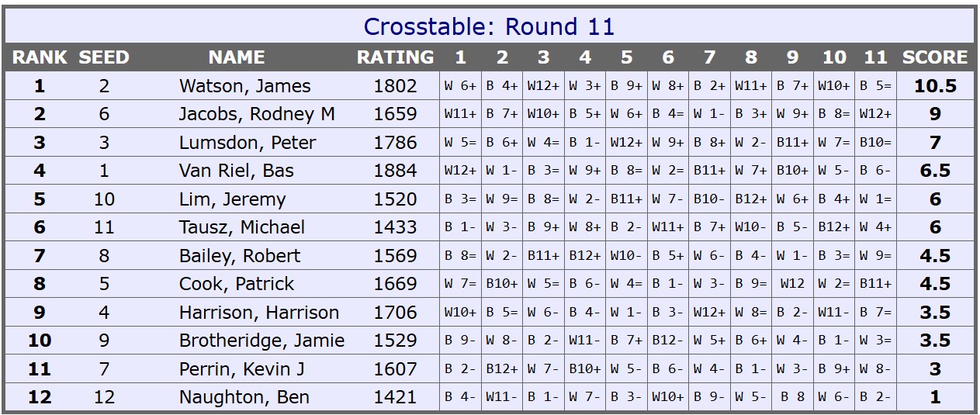Click round 11 column header
980x415 pixels.
coord(875,57)
